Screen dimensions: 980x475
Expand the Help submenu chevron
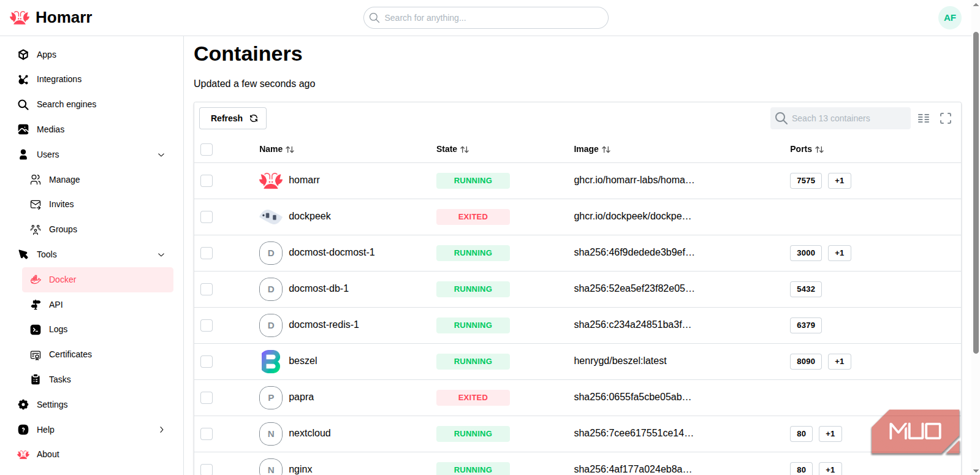pyautogui.click(x=162, y=430)
